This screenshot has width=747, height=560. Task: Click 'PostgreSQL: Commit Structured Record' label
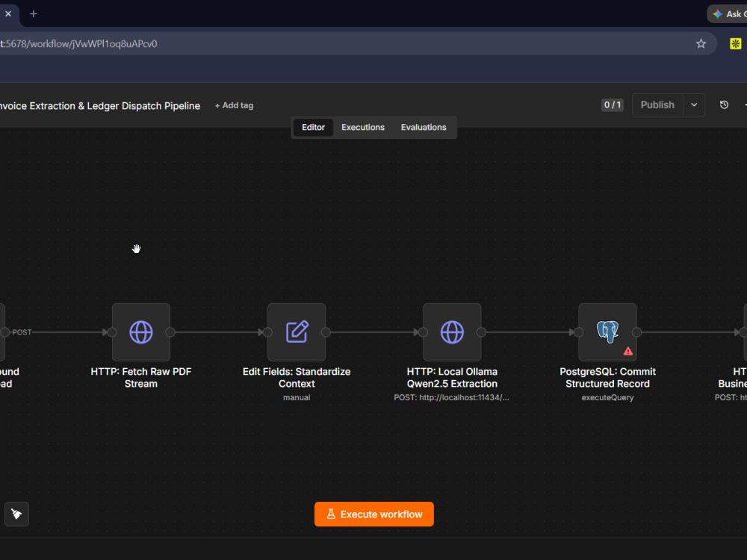click(x=607, y=378)
